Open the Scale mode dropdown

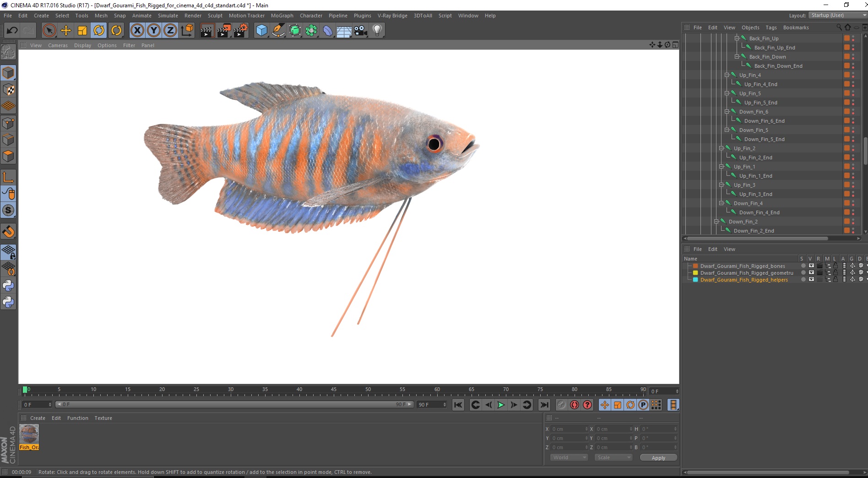point(613,457)
